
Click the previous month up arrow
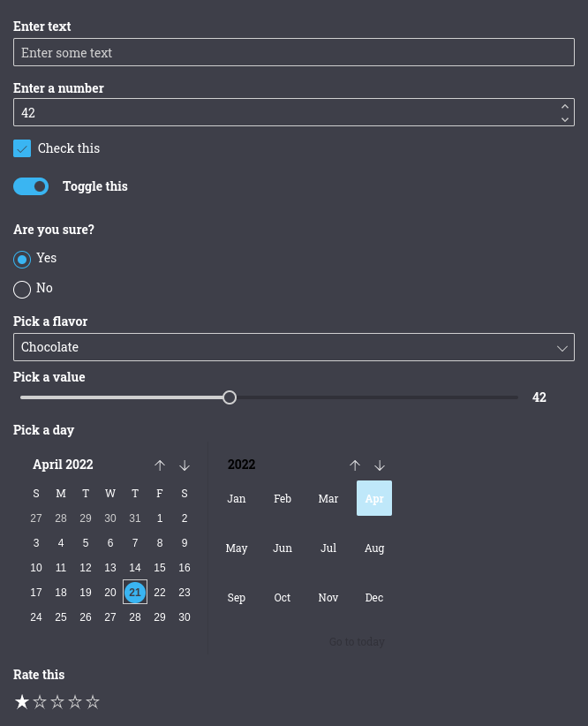tap(160, 465)
